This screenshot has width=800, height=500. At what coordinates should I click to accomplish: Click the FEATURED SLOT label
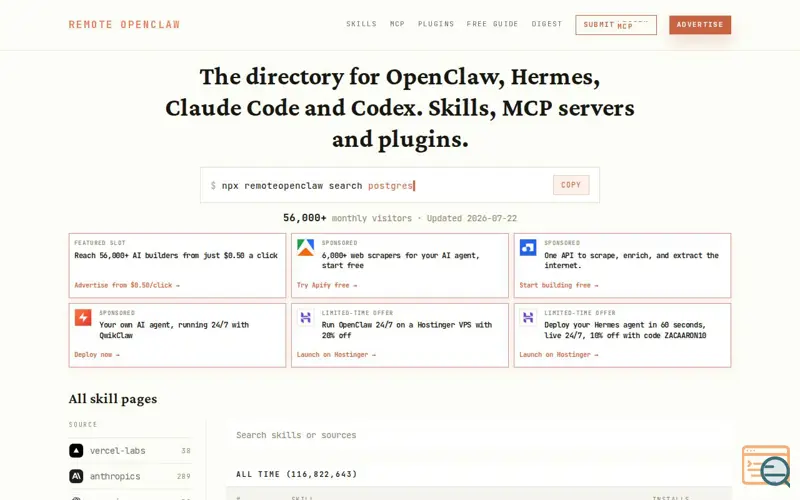click(100, 243)
